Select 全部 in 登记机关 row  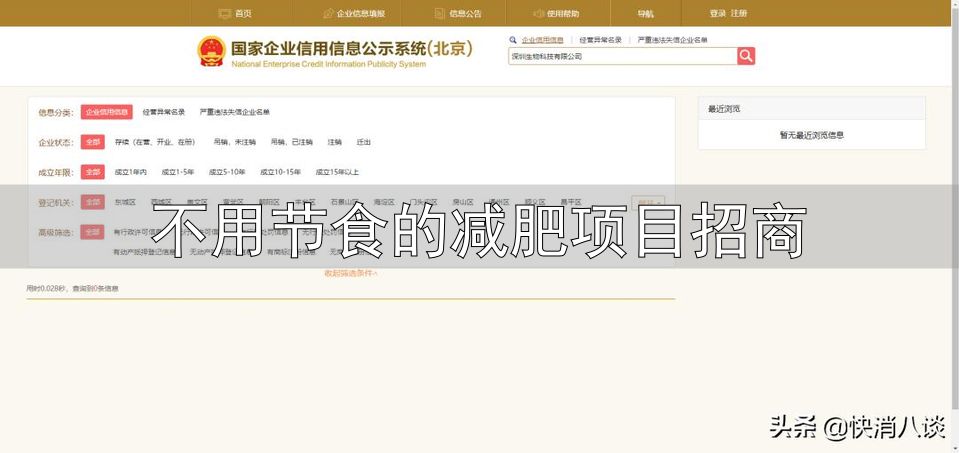point(92,202)
